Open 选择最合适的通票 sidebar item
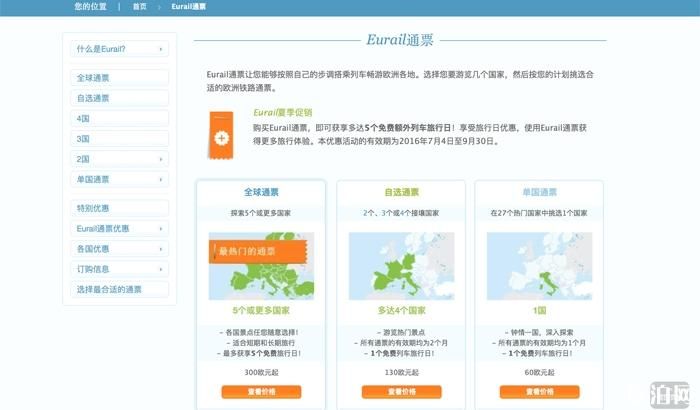Viewport: 700px width, 410px height. (119, 289)
